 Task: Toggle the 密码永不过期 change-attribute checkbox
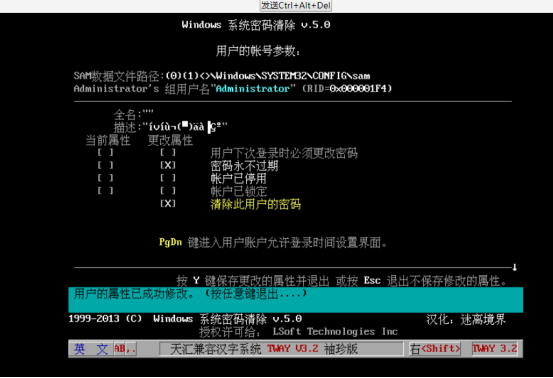click(x=168, y=165)
